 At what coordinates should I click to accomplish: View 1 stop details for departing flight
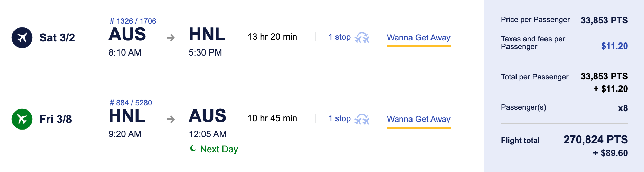pos(339,37)
